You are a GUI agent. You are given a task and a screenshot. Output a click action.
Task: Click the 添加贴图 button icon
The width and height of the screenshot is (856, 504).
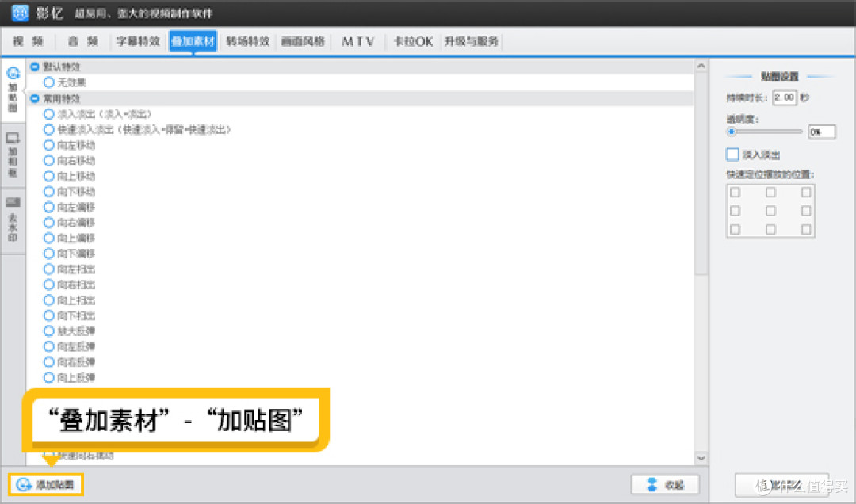coord(24,484)
